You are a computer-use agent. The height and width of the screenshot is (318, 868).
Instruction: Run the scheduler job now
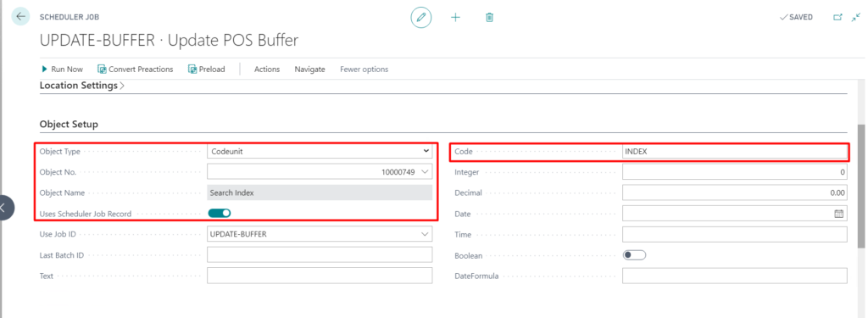[x=62, y=70]
